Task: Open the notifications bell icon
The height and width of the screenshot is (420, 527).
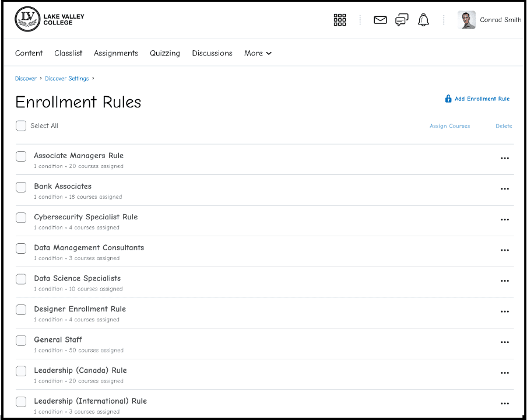Action: [423, 20]
